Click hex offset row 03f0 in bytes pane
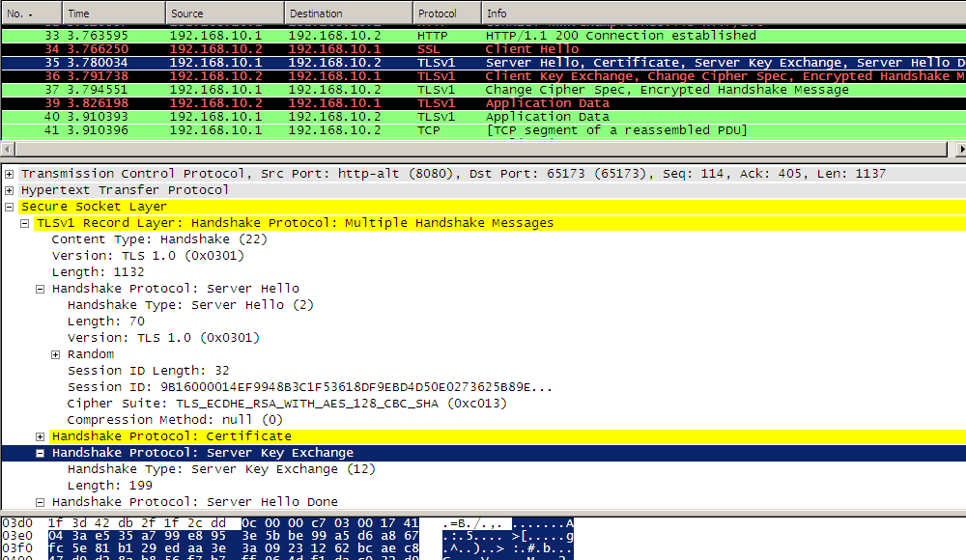 (x=17, y=548)
